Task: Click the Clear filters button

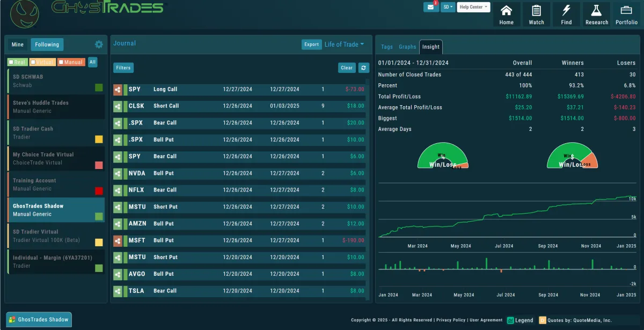Action: (347, 68)
